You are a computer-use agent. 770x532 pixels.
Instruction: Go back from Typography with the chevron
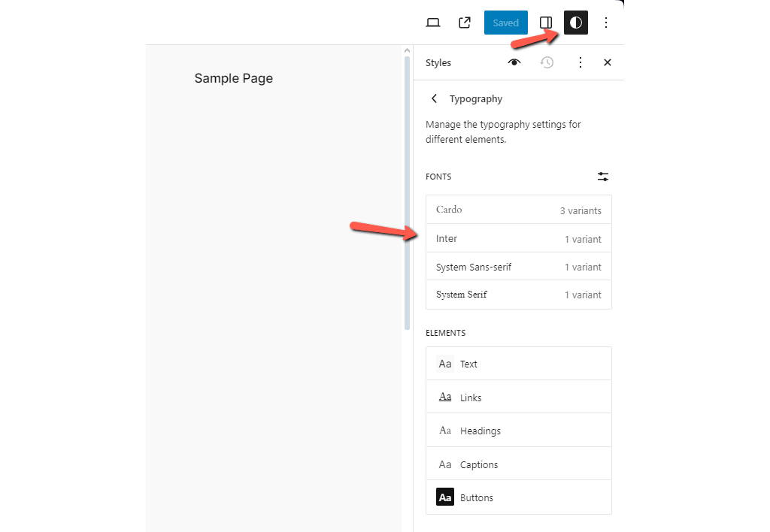click(434, 98)
